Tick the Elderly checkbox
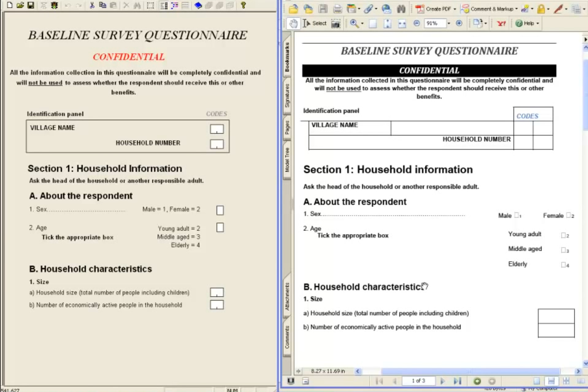Image resolution: width=588 pixels, height=392 pixels. tap(563, 265)
